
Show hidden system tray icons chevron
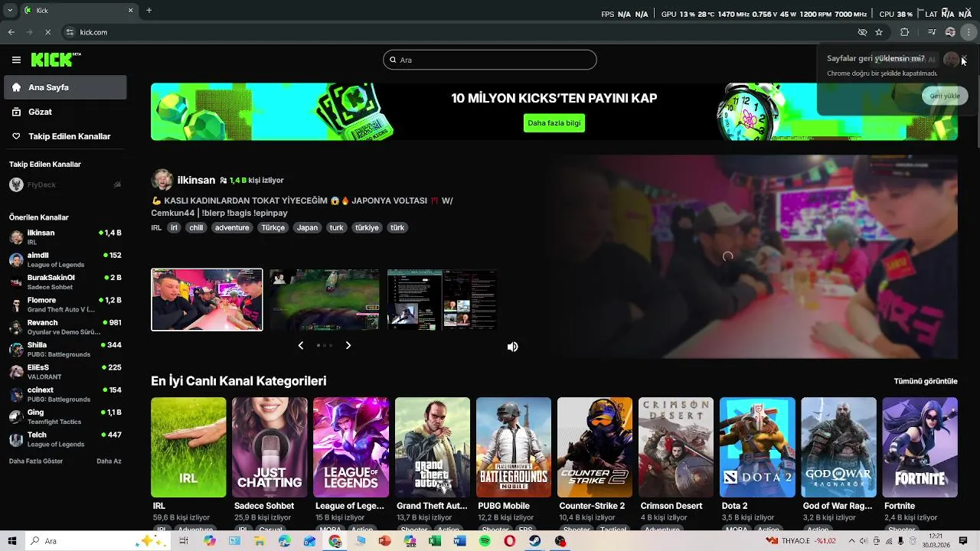coord(851,541)
